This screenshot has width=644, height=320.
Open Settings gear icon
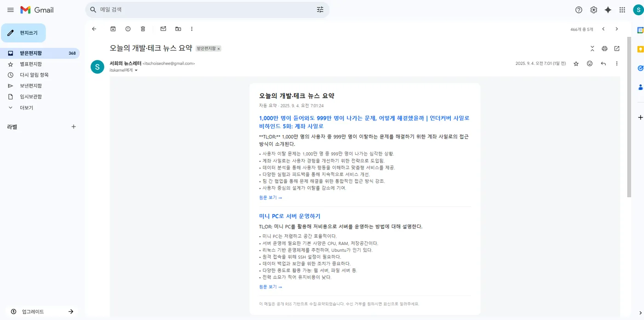tap(593, 10)
